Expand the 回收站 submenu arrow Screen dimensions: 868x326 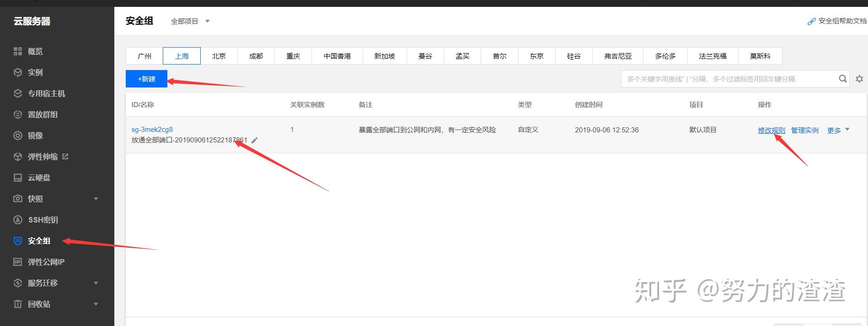[x=96, y=304]
